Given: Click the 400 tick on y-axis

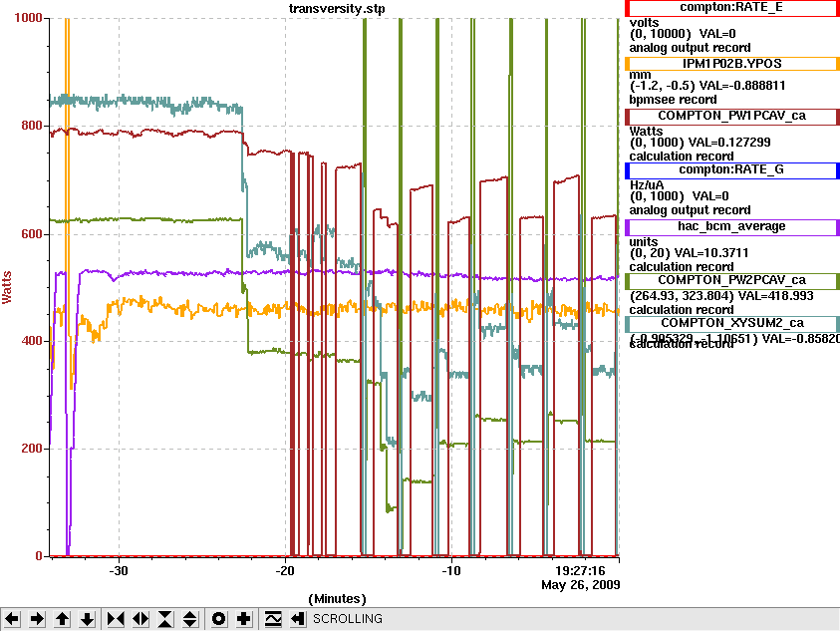Looking at the screenshot, I should point(32,341).
